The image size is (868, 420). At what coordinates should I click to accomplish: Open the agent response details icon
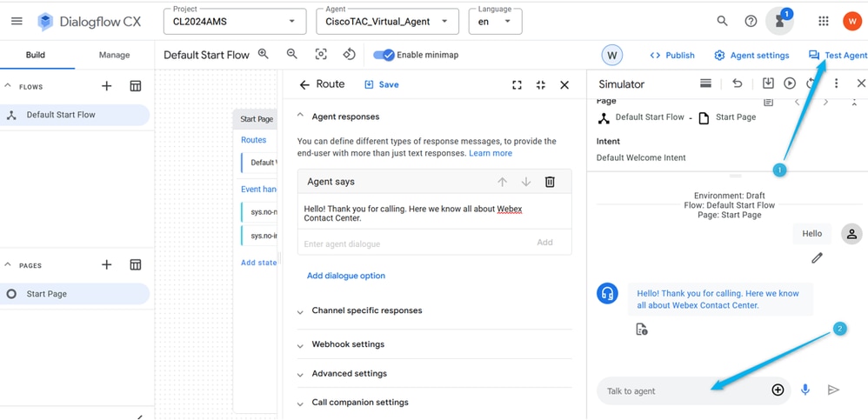point(642,330)
